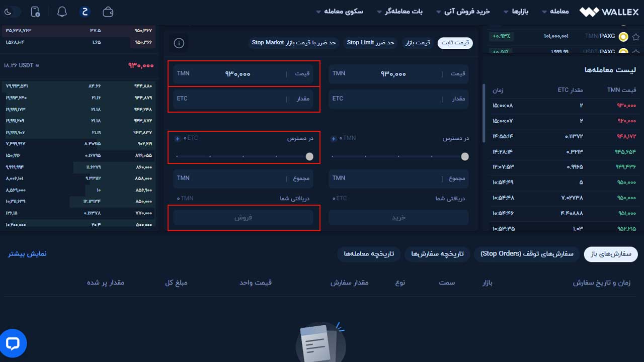Screen dimensions: 644x362
Task: Click the sell-side amount slider handle
Action: point(309,157)
